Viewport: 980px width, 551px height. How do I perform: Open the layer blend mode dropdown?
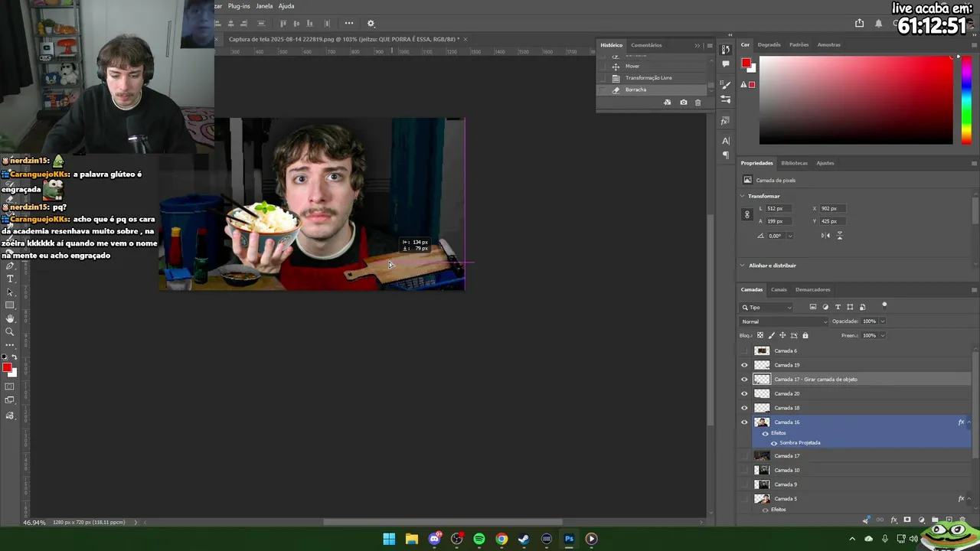pos(784,321)
